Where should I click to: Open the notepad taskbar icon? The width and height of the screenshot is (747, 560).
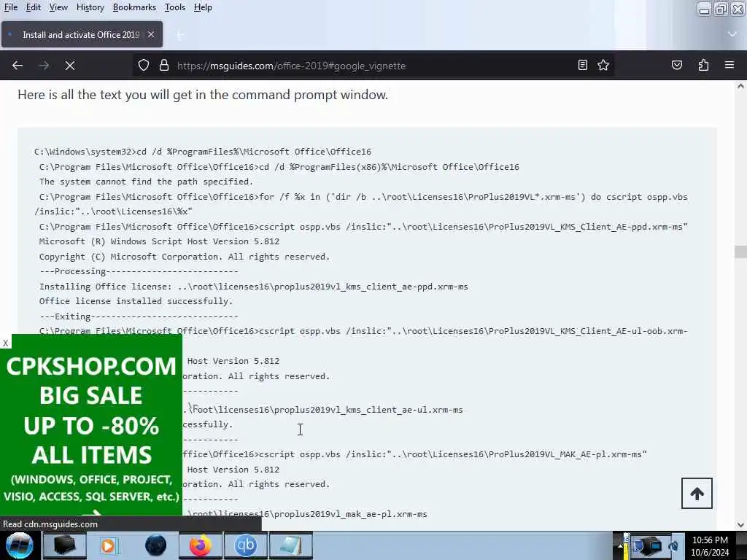(x=290, y=545)
